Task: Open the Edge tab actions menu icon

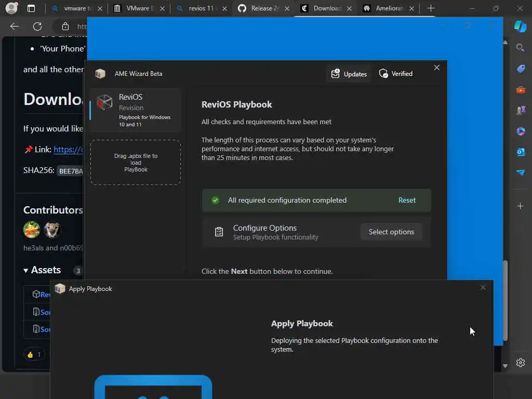Action: [x=31, y=8]
